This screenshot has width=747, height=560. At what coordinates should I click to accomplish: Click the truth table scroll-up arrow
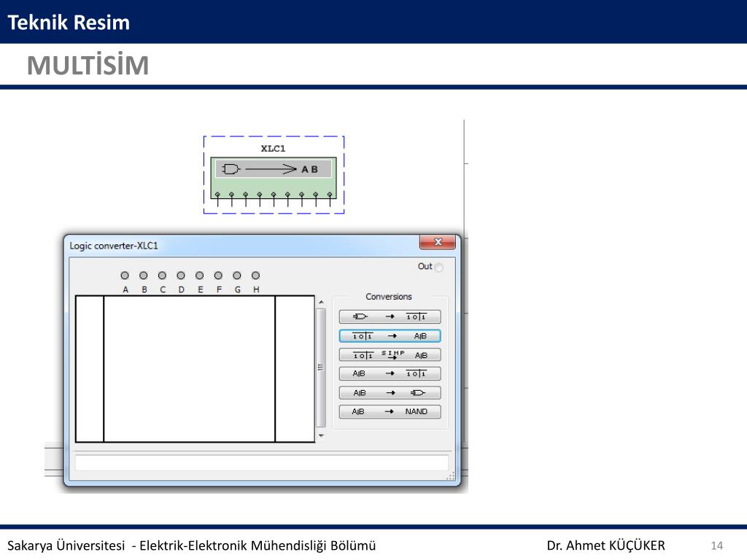(321, 303)
